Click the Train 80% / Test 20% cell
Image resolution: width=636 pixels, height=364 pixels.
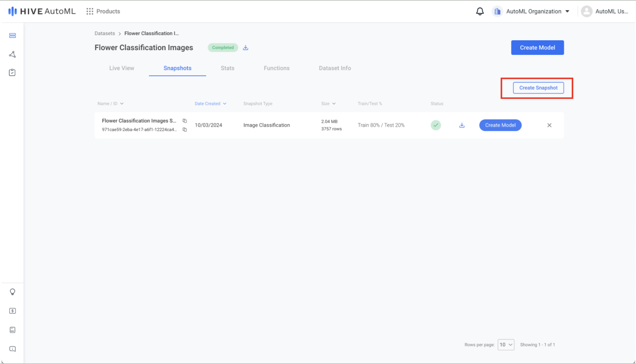381,125
